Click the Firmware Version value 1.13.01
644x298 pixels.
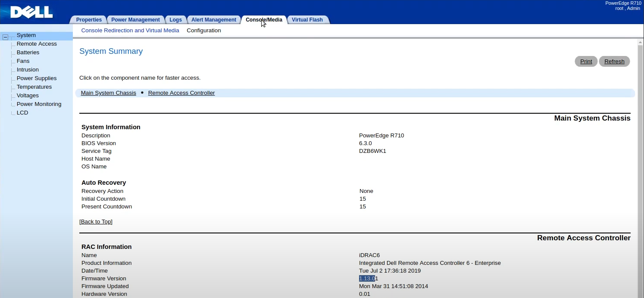coord(369,279)
